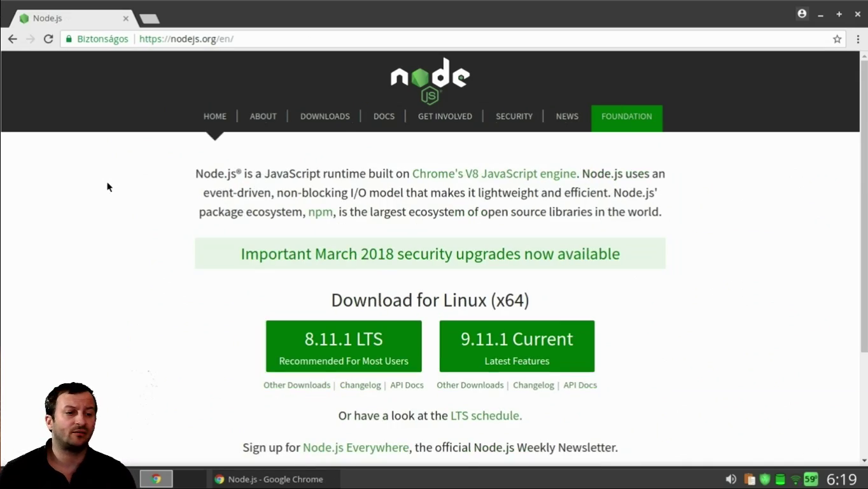Select the Node.js browser tab
The image size is (868, 489).
pos(73,18)
